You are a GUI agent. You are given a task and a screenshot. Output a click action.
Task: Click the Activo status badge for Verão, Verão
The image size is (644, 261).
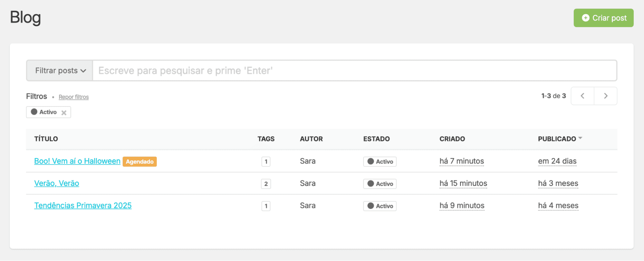tap(380, 184)
